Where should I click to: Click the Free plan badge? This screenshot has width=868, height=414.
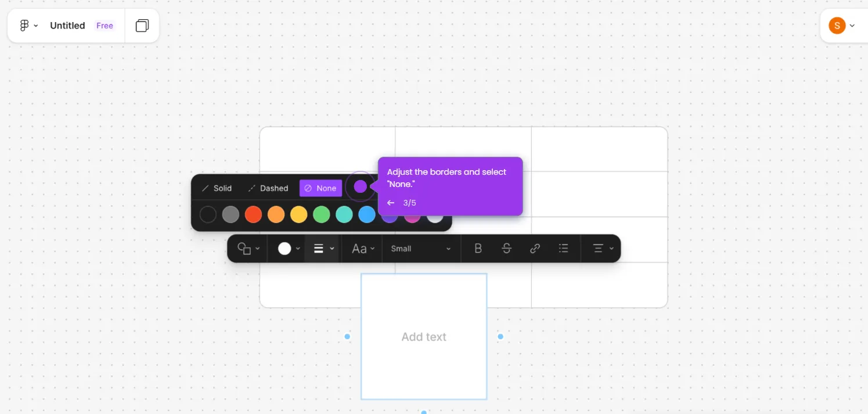coord(105,26)
